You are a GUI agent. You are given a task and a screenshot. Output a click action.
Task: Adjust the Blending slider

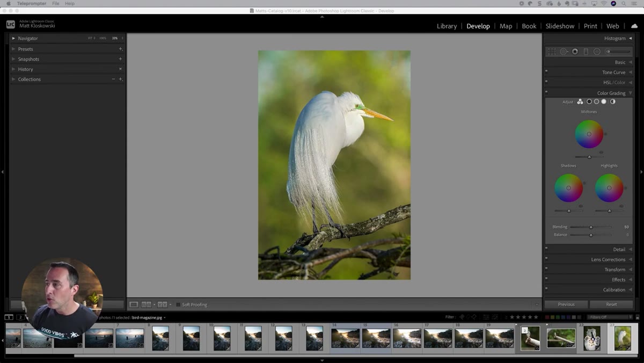pyautogui.click(x=590, y=227)
